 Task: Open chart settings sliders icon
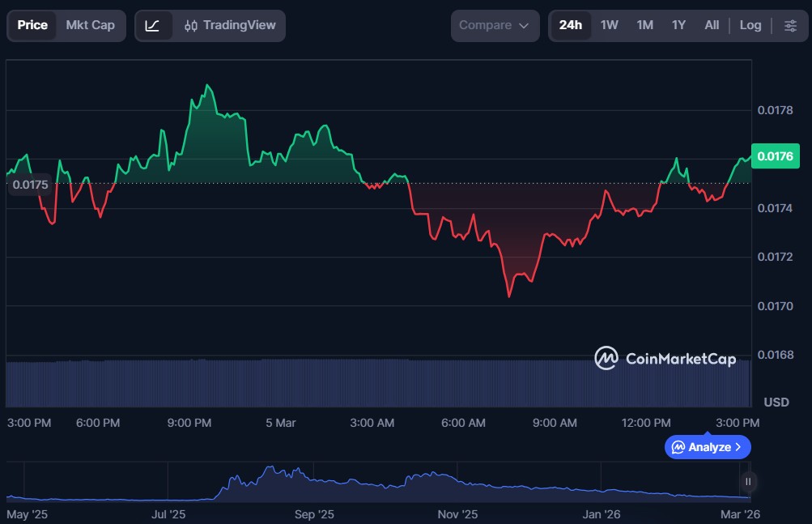[x=790, y=25]
